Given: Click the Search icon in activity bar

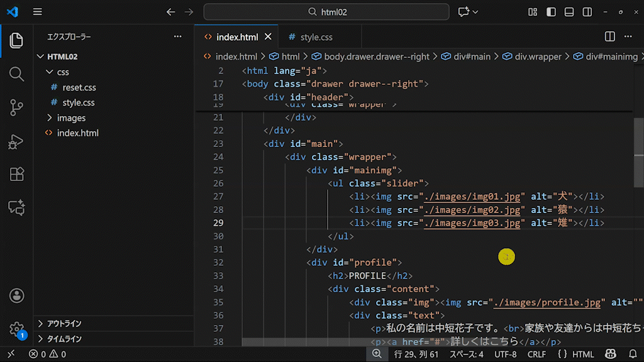Looking at the screenshot, I should pos(16,74).
